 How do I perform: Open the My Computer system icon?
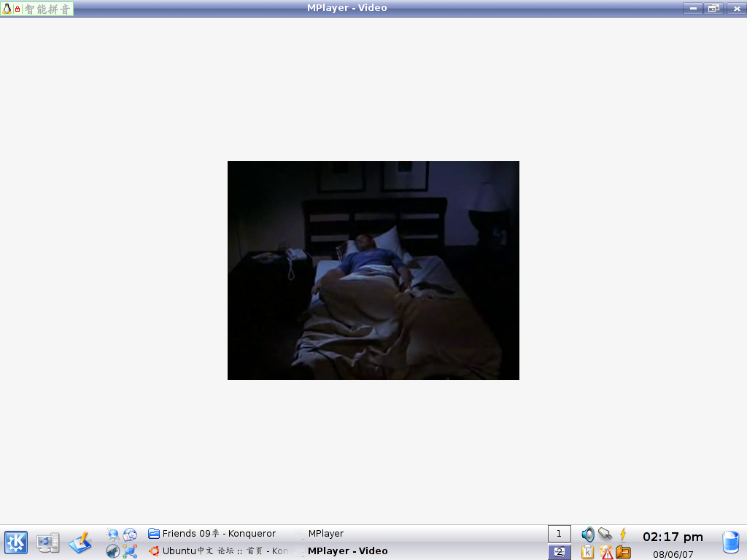[48, 542]
